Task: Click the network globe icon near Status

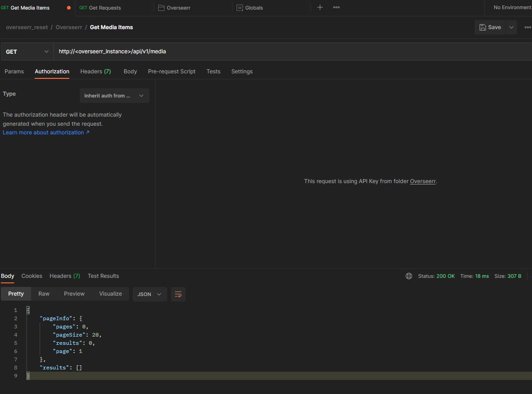Action: coord(409,276)
